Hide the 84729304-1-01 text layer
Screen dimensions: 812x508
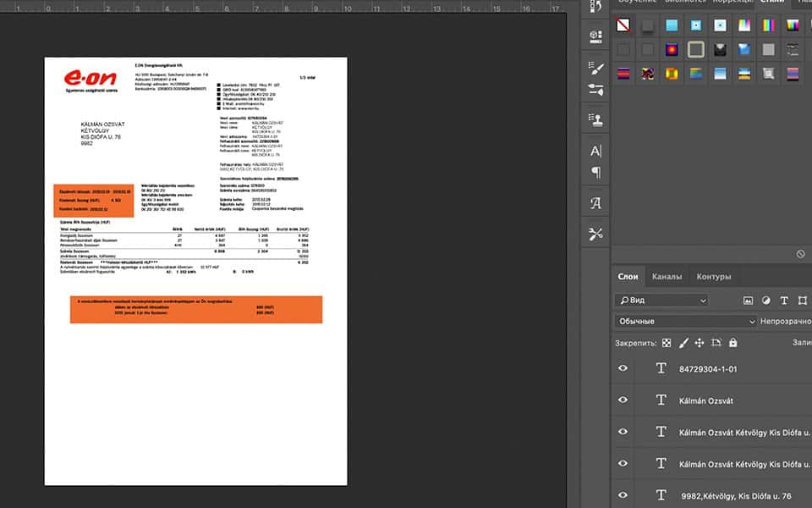[623, 368]
